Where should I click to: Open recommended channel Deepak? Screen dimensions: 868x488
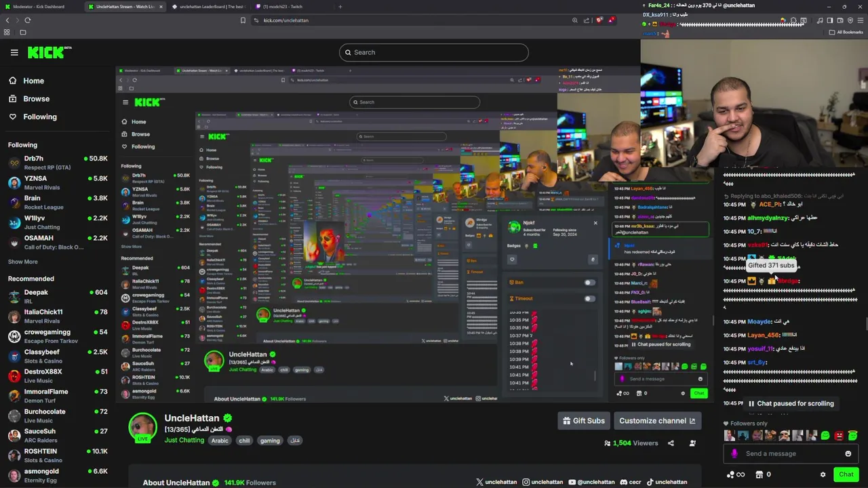58,296
